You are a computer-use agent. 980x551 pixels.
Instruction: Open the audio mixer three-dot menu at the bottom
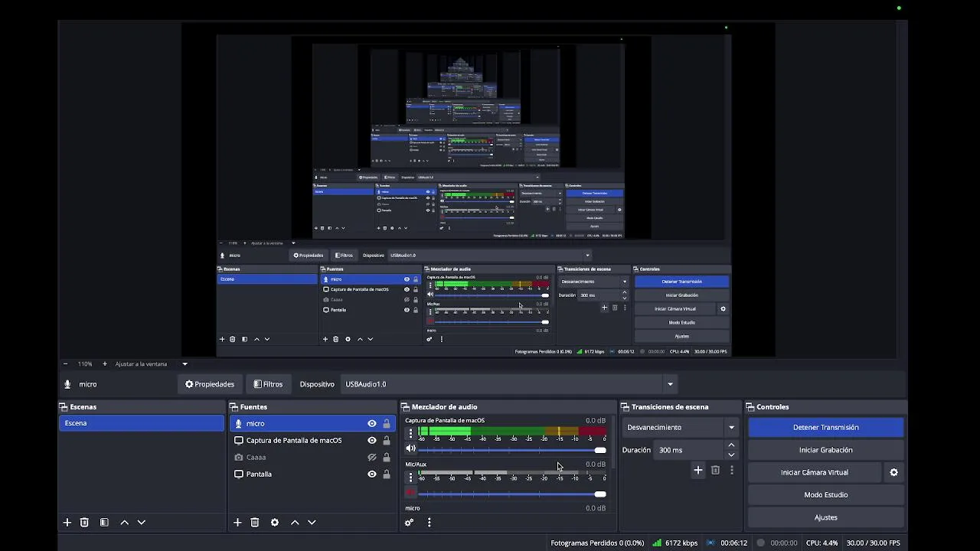(429, 523)
